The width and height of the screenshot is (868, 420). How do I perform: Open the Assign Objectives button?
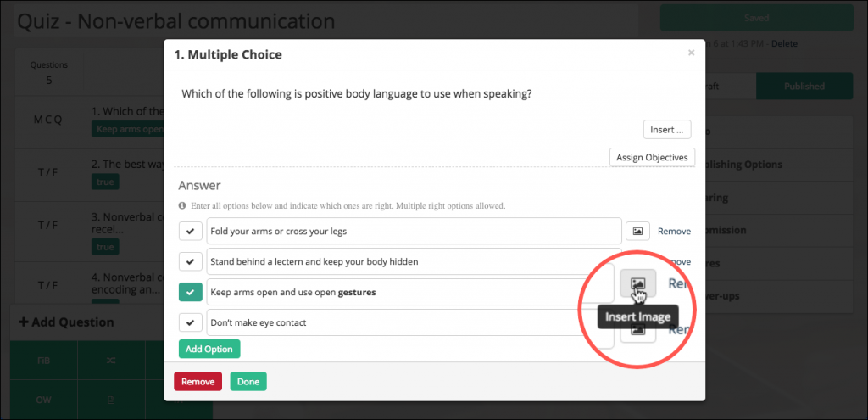tap(652, 157)
